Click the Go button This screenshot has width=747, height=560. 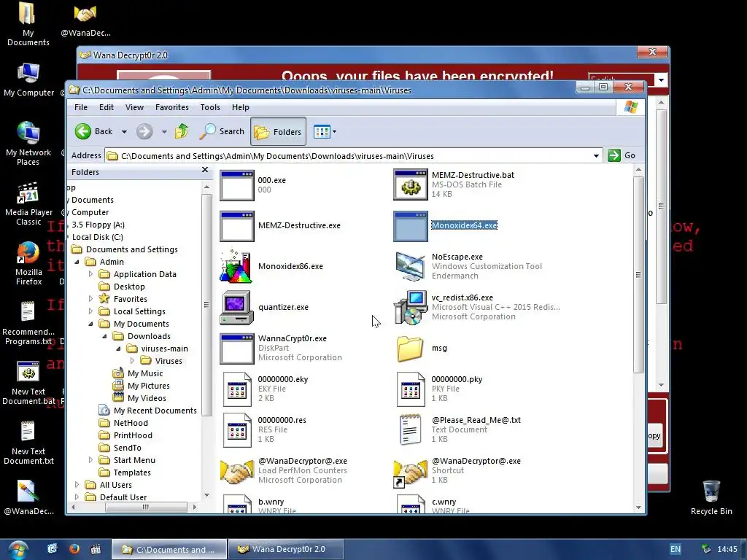[x=622, y=155]
